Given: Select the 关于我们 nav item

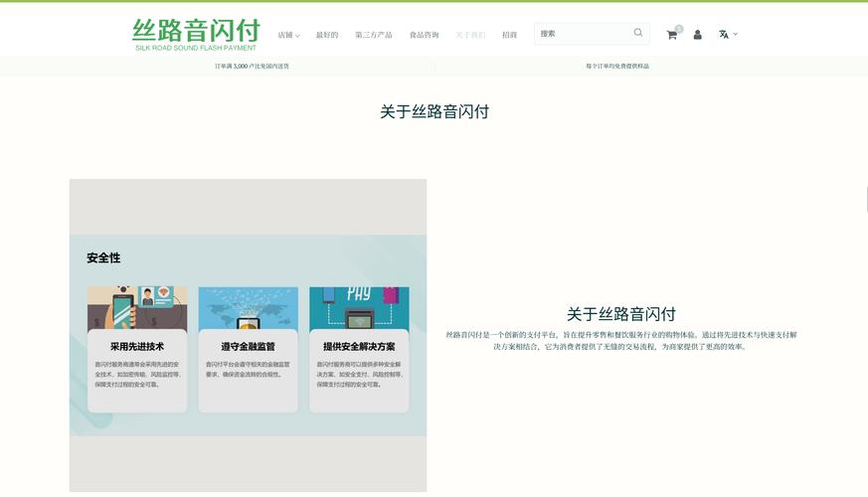Looking at the screenshot, I should pos(470,35).
